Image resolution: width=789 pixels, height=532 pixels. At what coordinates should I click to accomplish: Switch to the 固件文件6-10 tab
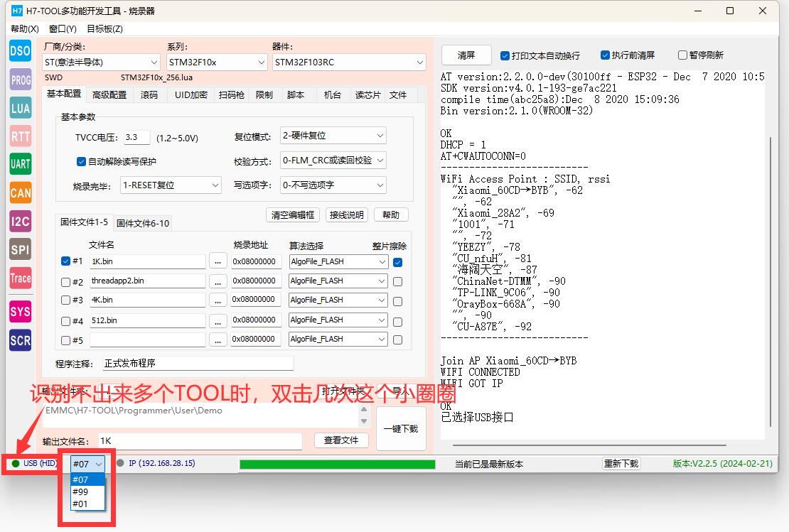143,223
